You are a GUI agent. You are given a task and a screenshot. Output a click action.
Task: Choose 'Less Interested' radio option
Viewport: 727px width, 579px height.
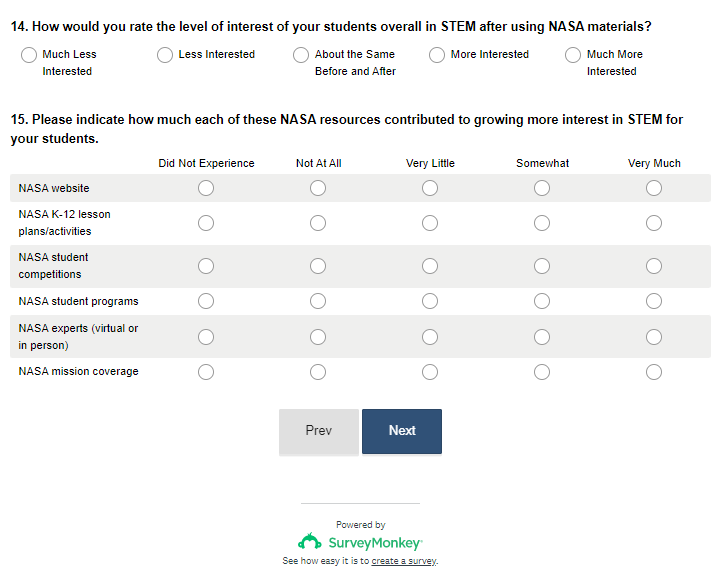[165, 55]
